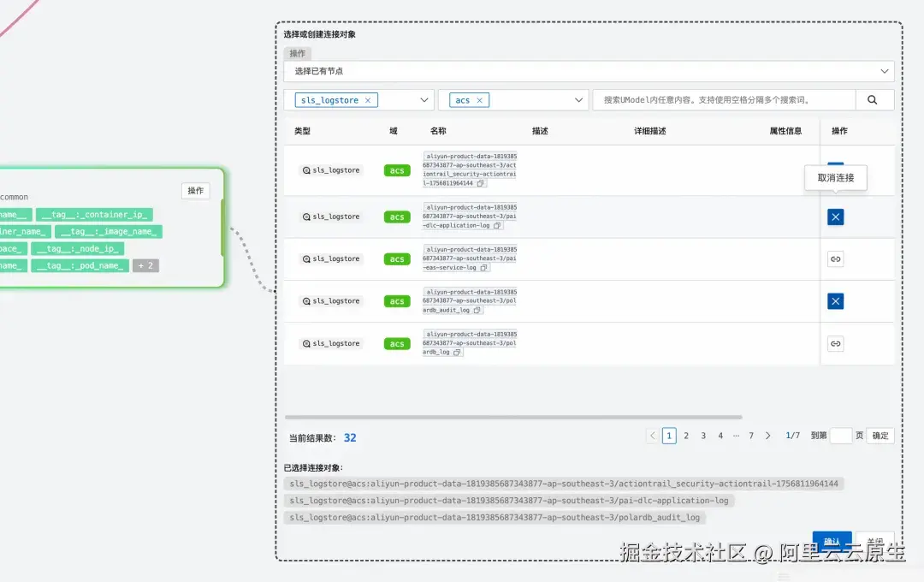
Task: Click the 确定 page jump button
Action: pos(880,436)
